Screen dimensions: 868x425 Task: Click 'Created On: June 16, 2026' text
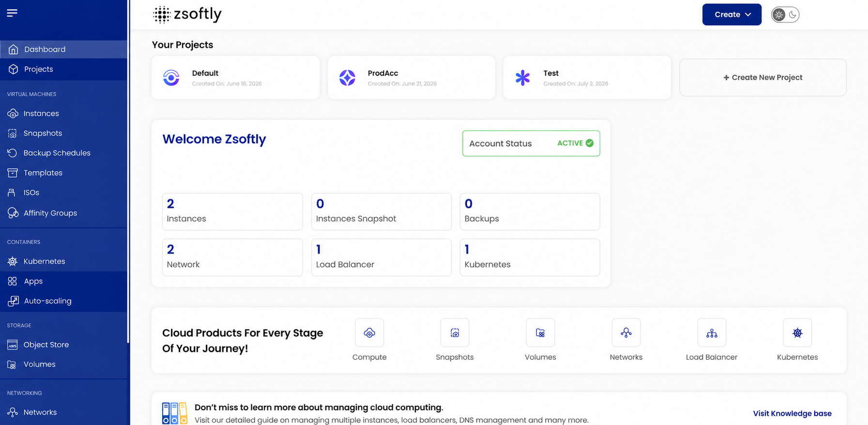point(227,84)
